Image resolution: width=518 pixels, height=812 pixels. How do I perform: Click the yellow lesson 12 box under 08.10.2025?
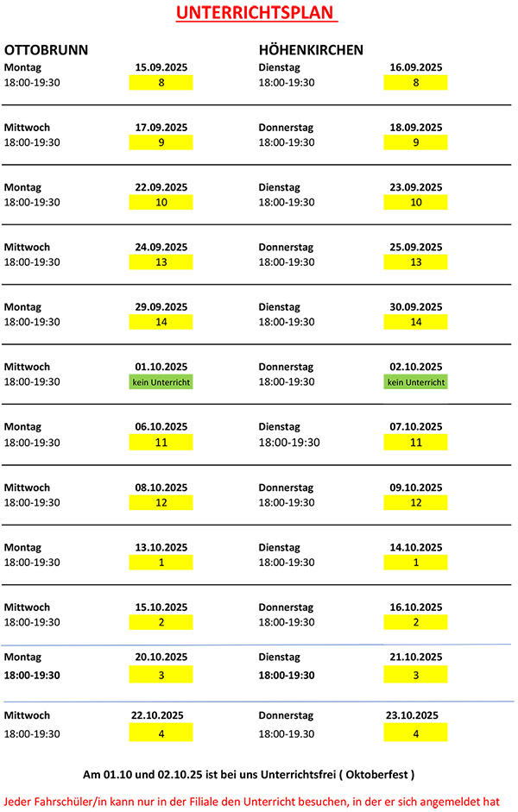161,502
